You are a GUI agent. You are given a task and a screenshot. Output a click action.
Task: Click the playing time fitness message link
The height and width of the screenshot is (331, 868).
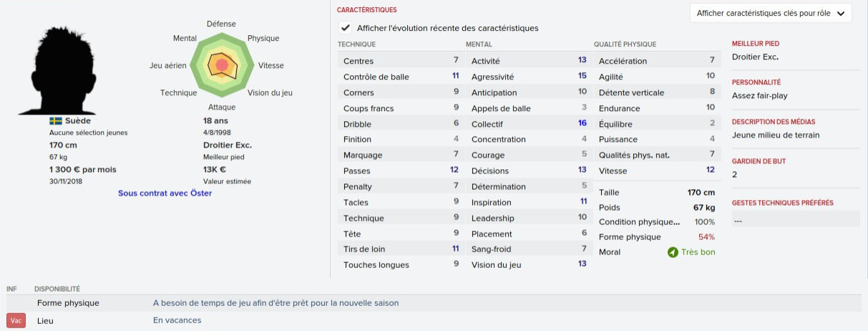click(x=275, y=303)
